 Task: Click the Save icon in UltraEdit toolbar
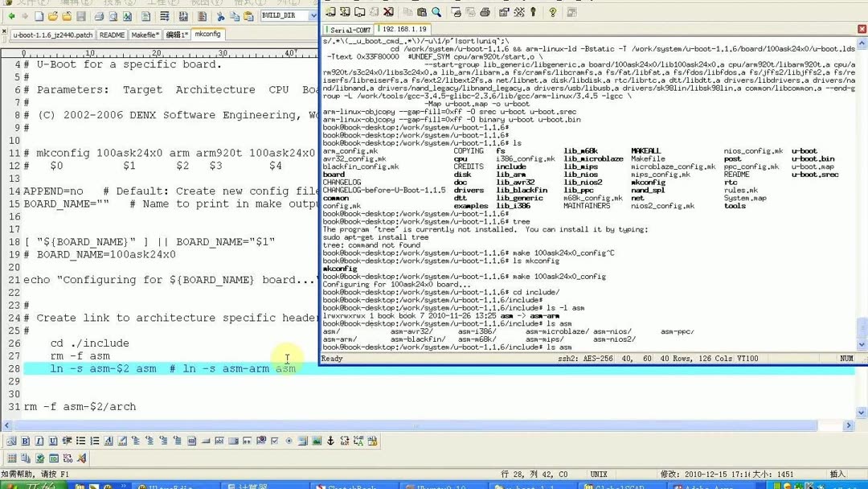[x=82, y=15]
